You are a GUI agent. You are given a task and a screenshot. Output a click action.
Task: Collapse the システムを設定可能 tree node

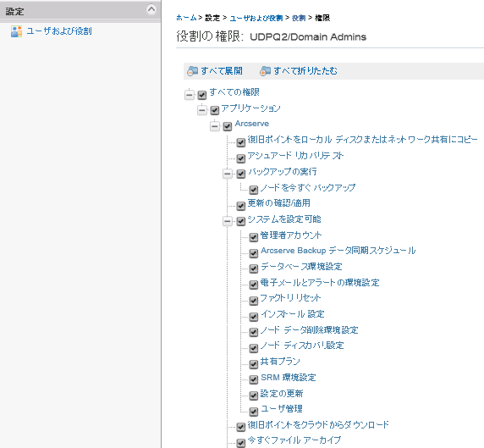228,221
